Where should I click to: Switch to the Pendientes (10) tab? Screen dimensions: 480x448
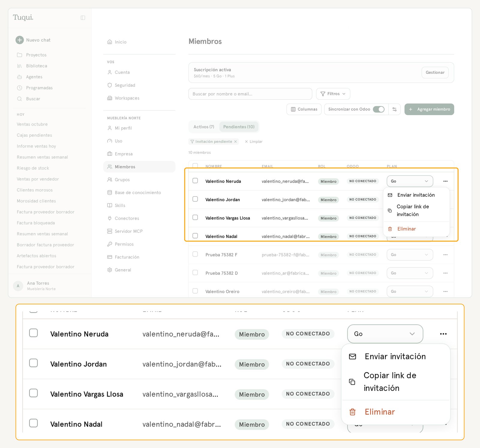point(239,127)
